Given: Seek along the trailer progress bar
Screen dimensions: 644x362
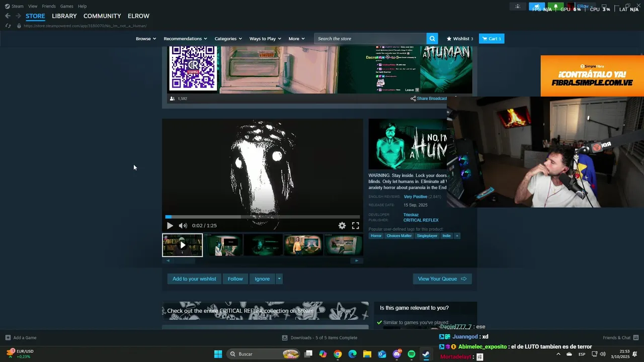Looking at the screenshot, I should [263, 217].
